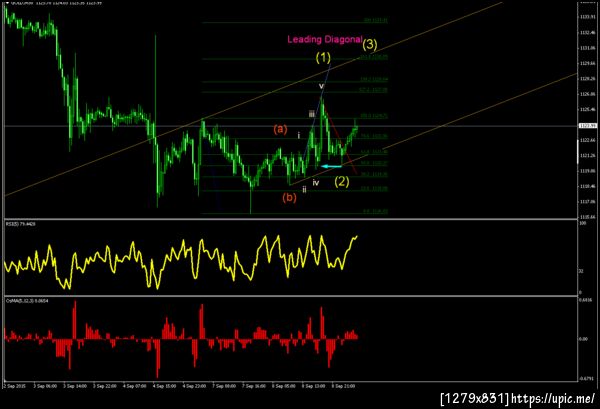Click the highlighted current price tag on axis
Image resolution: width=600 pixels, height=409 pixels.
[587, 125]
